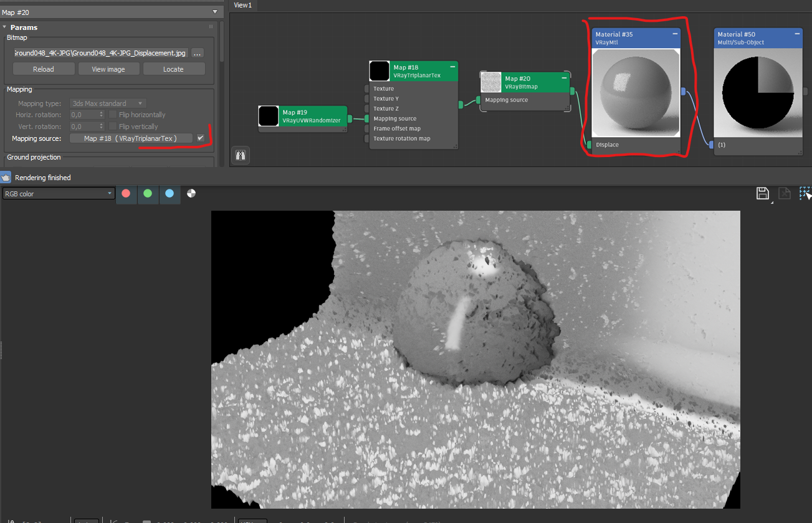The image size is (812, 523).
Task: Click the Params rollout grip icon
Action: click(x=211, y=27)
